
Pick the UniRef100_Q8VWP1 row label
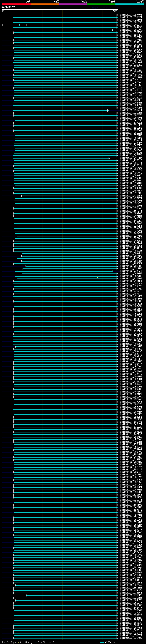click(x=131, y=253)
